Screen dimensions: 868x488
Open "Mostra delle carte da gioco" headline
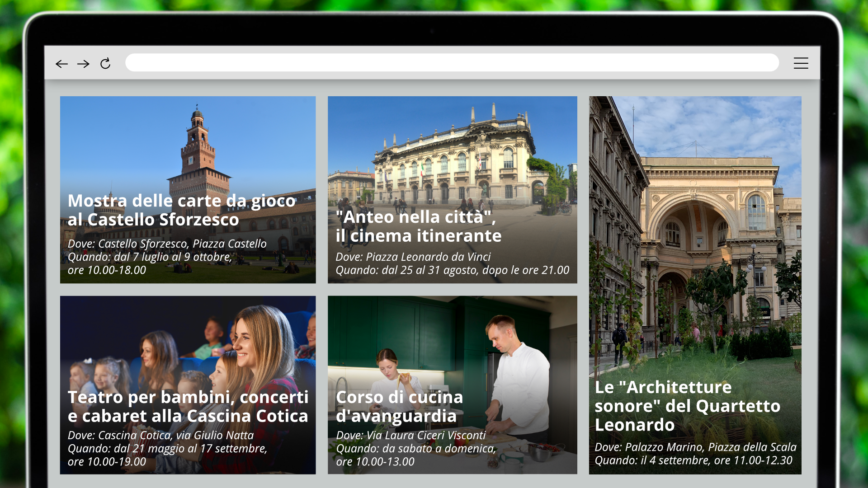(181, 210)
